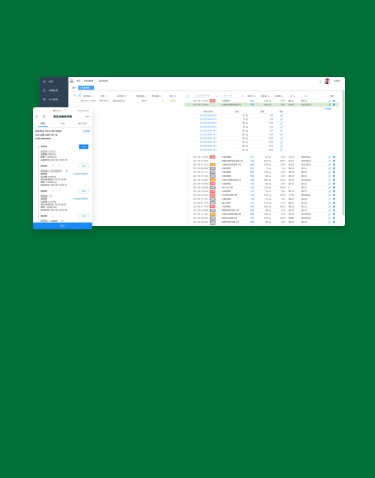The height and width of the screenshot is (478, 375).
Task: Click the edit link icon in first sub-table row
Action: tap(281, 115)
